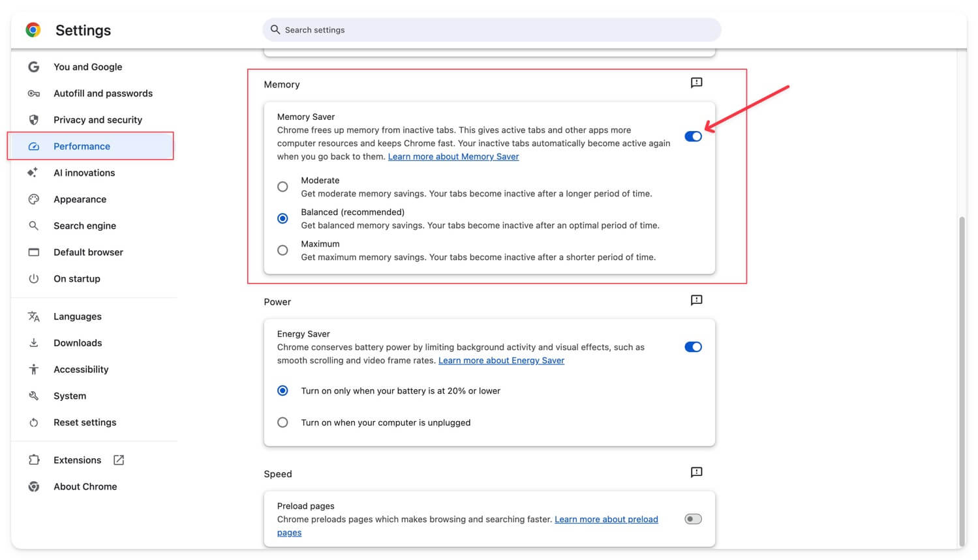Click the key icon for Autofill and passwords
This screenshot has height=560, width=978.
[34, 93]
